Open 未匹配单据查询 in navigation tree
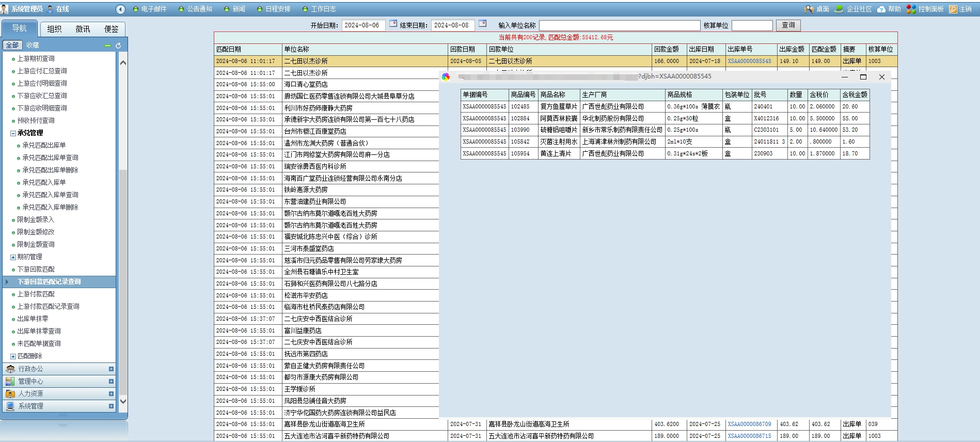Screen dimensions: 980x442 [39, 344]
